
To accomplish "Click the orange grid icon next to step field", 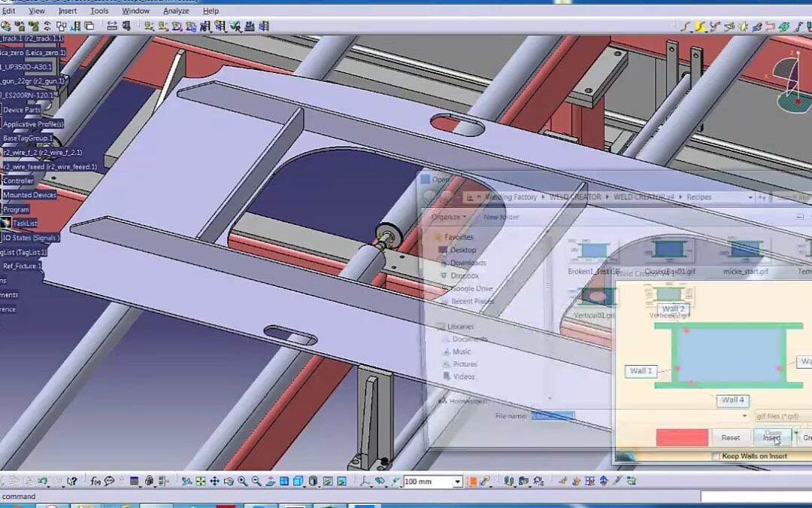I will point(471,482).
